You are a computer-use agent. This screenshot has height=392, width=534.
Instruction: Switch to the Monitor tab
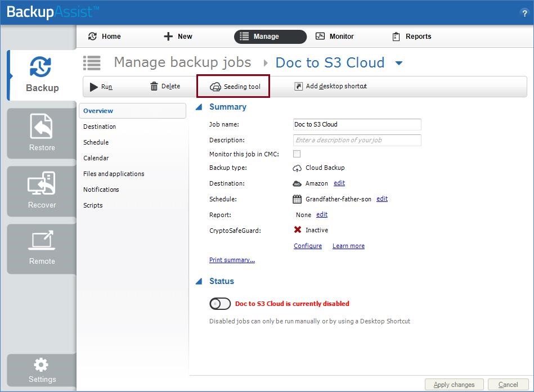tap(334, 37)
